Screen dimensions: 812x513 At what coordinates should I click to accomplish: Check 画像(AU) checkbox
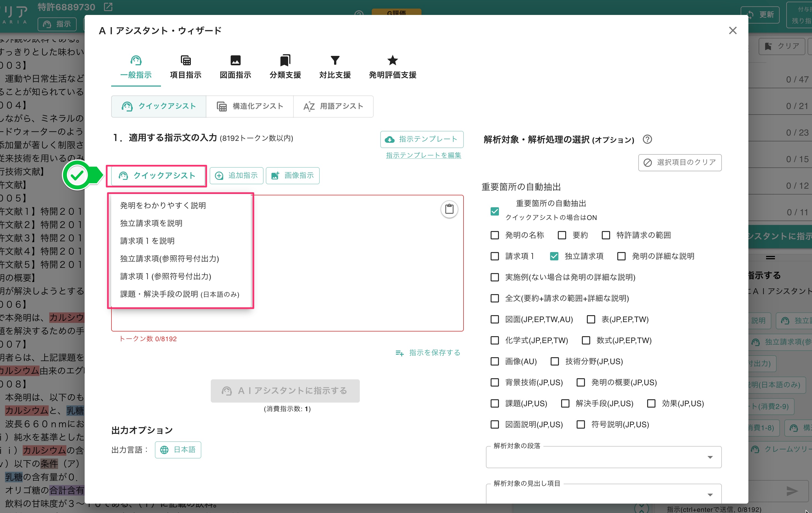click(x=495, y=362)
